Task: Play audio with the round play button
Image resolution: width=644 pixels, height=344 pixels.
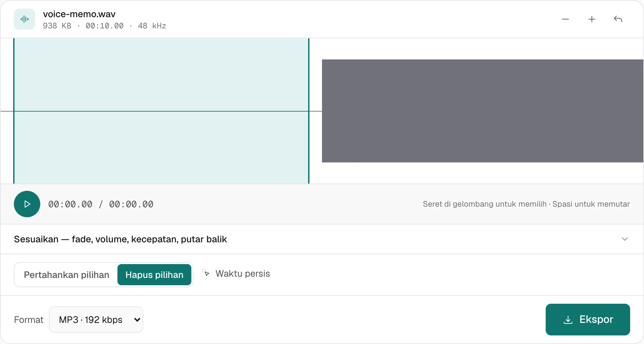Action: [x=27, y=204]
